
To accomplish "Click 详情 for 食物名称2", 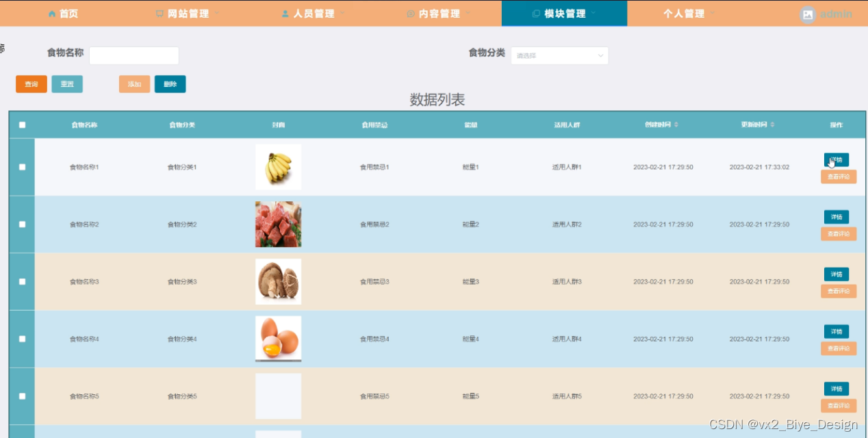I will pyautogui.click(x=837, y=217).
